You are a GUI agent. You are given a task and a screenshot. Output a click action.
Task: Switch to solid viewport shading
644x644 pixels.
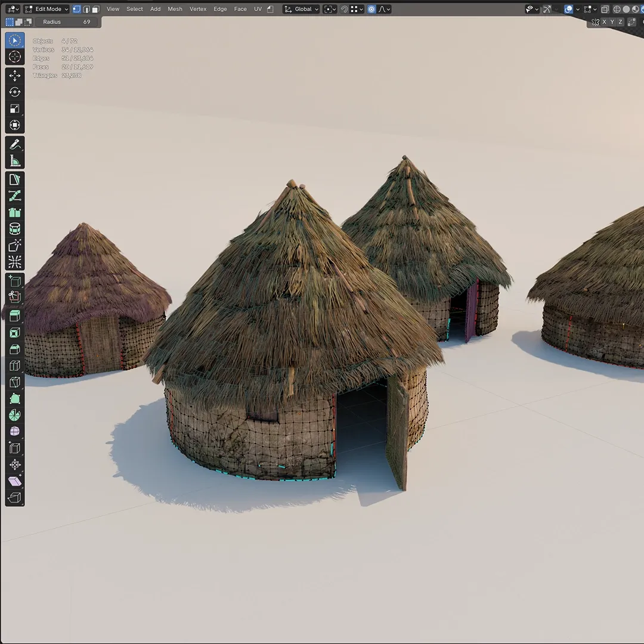[626, 9]
